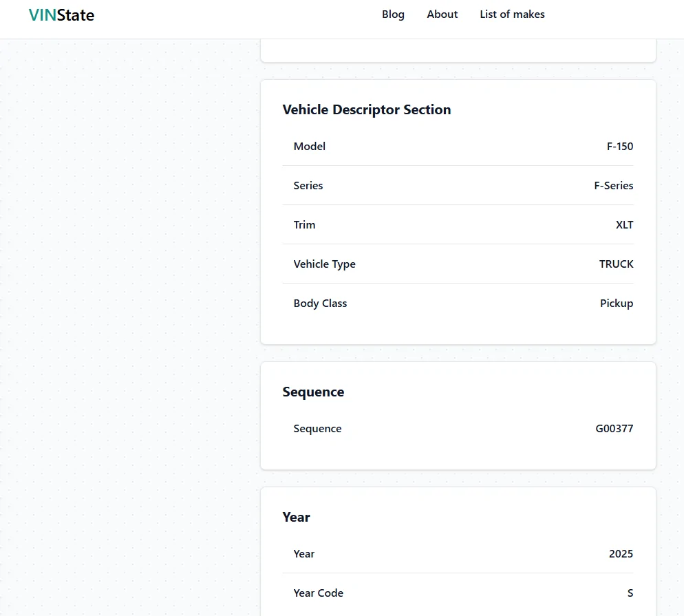Select the G00377 sequence value

(614, 429)
